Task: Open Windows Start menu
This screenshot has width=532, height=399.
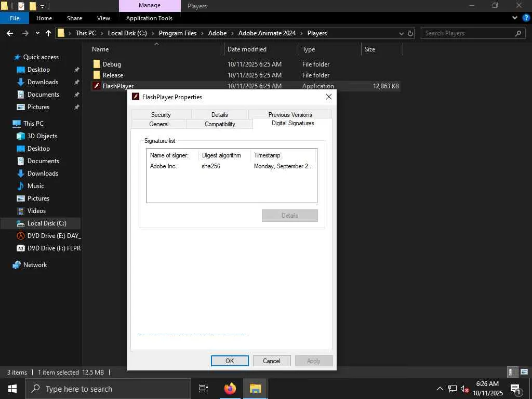Action: (x=12, y=389)
